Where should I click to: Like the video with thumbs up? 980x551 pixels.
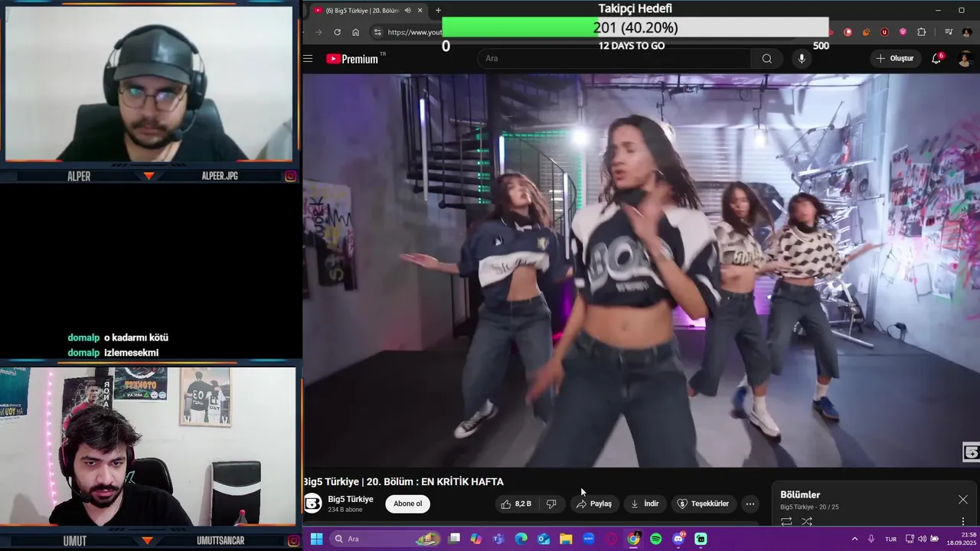[x=517, y=504]
